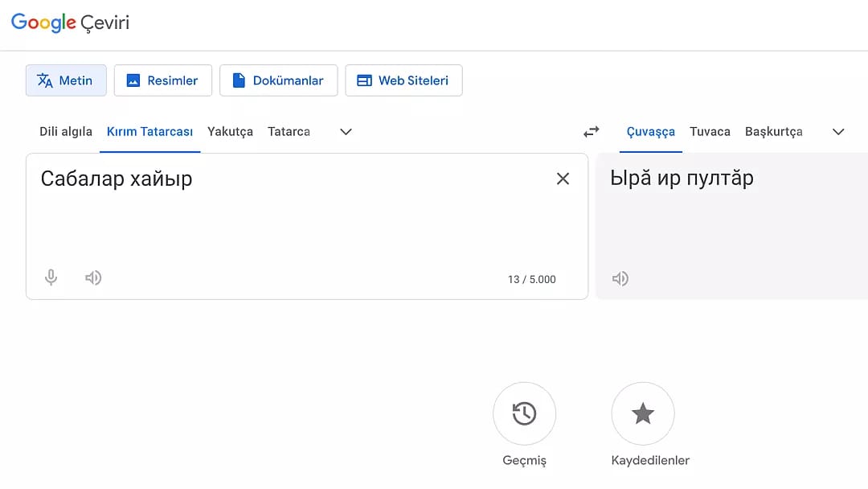Choose Tatarca as source language

[x=289, y=132]
